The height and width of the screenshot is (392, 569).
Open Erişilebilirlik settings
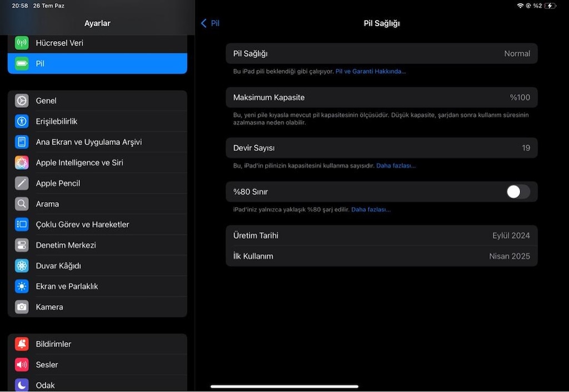pos(97,121)
